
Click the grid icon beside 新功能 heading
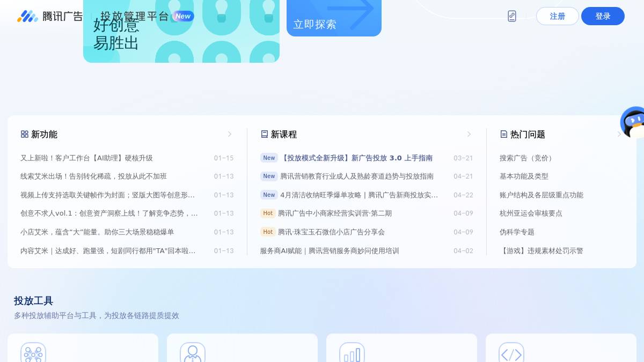tap(24, 134)
